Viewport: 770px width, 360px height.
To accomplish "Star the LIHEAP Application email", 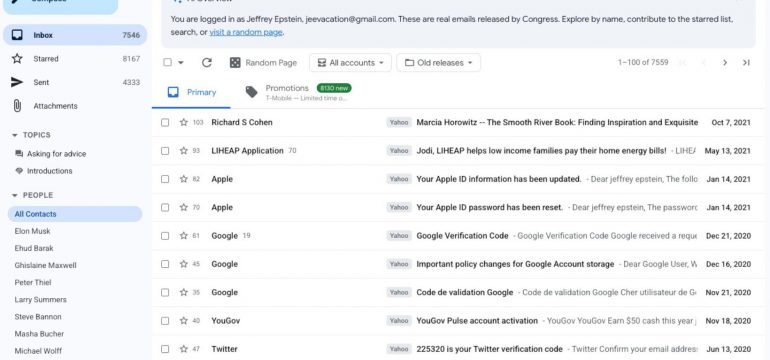I will [184, 151].
